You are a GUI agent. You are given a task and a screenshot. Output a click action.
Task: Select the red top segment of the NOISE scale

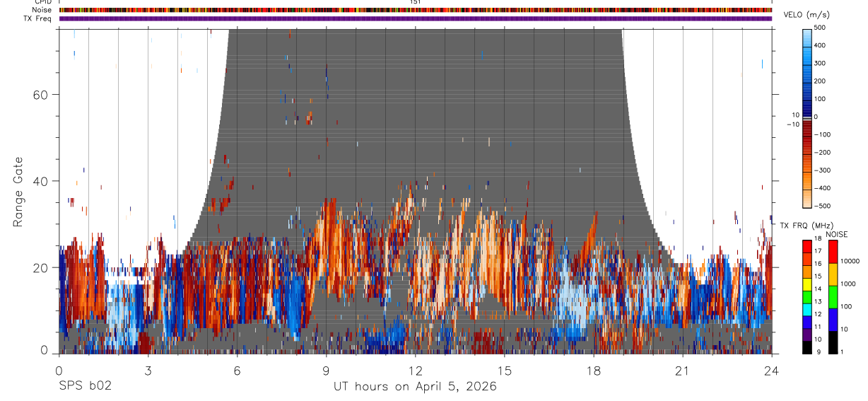833,252
